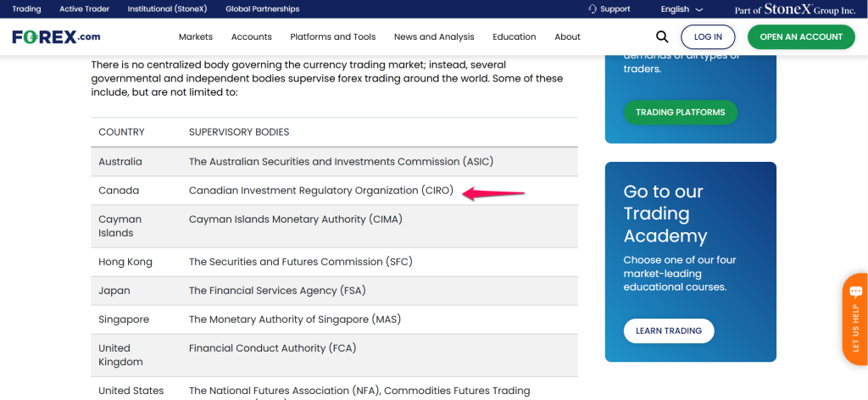Click Financial Conduct Authority (FCA) text
Screen dimensions: 868x400
(272, 348)
